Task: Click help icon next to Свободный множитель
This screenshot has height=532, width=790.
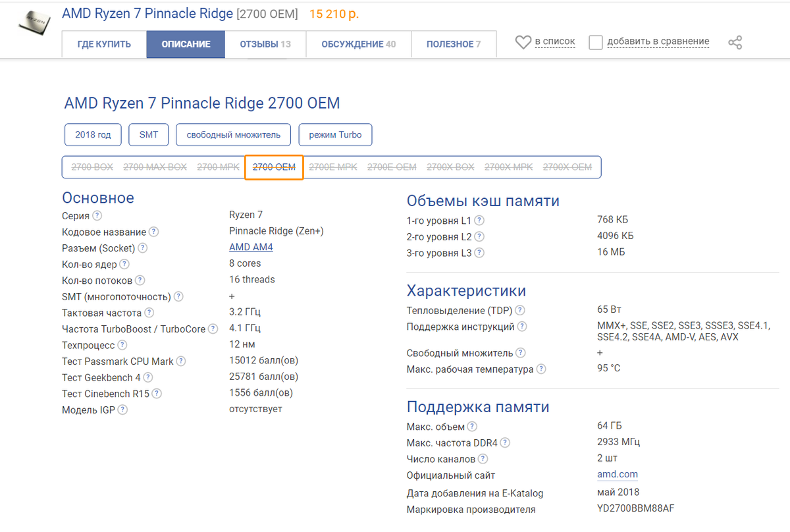Action: click(521, 353)
